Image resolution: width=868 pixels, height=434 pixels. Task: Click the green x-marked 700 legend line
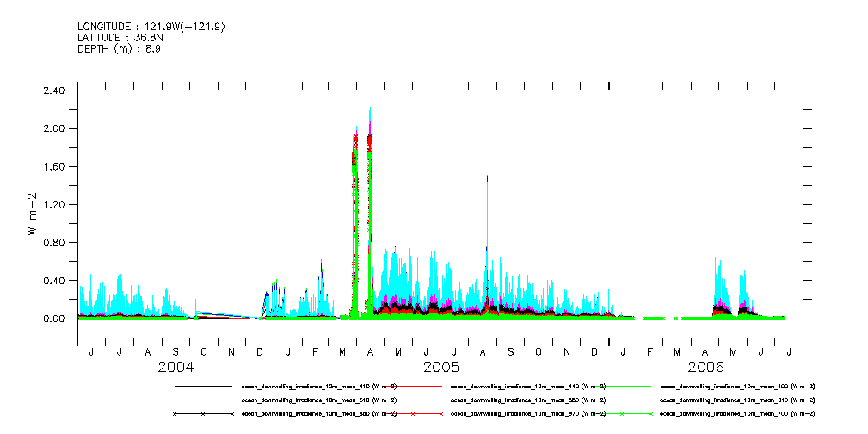pyautogui.click(x=621, y=414)
